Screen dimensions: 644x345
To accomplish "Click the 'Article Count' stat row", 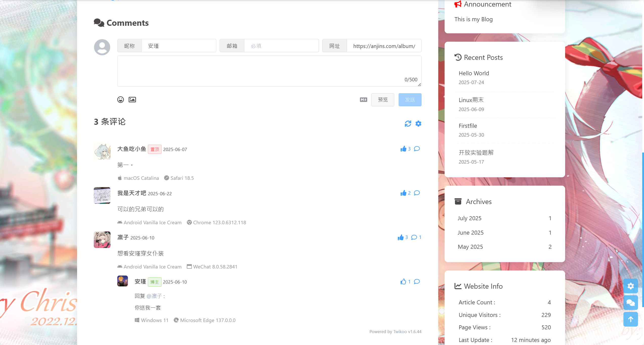I will click(x=504, y=302).
